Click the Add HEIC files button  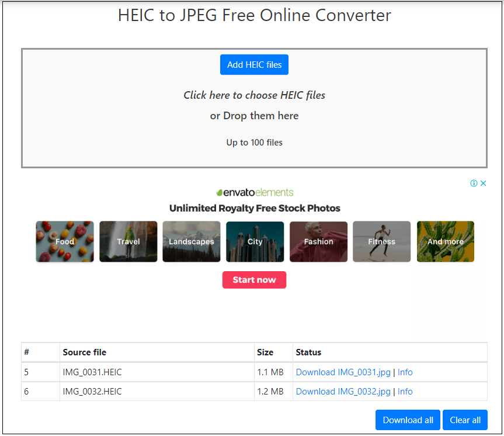[x=254, y=64]
